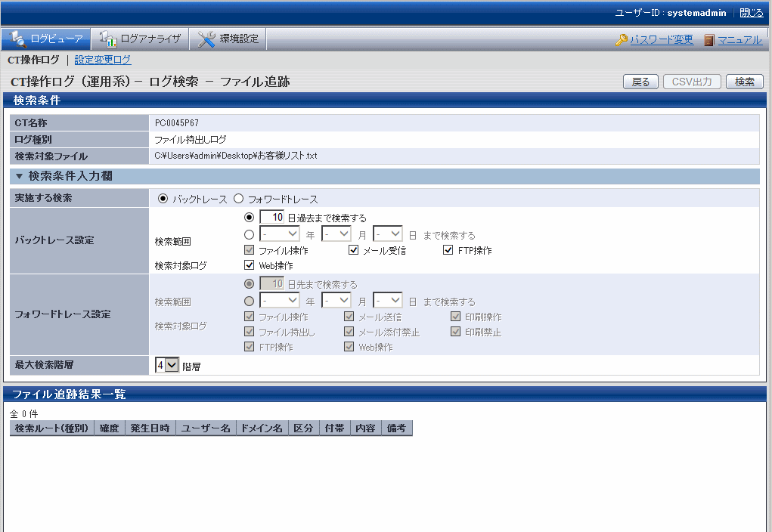Click the environment settings tools icon
The image size is (772, 532).
[x=206, y=39]
